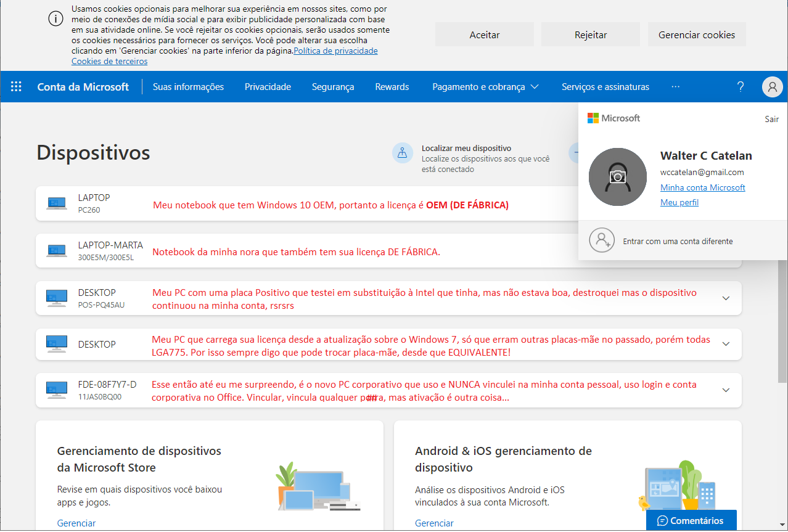
Task: Expand the FDE-08F7Y7-D device row
Action: coord(726,390)
